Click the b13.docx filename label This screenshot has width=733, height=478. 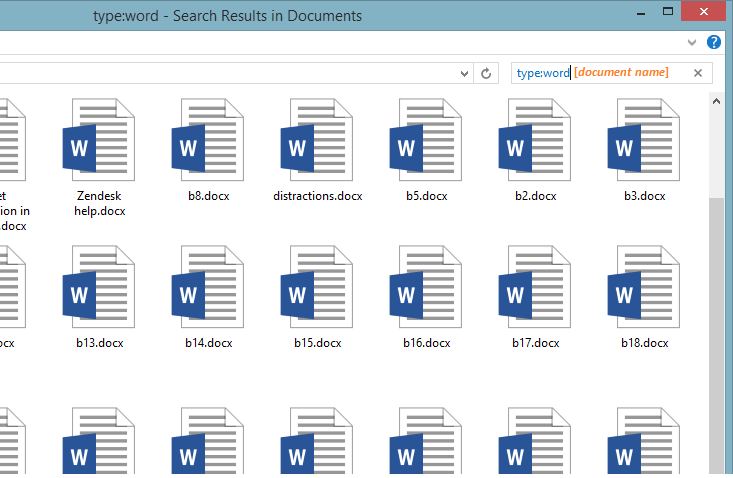tap(100, 343)
